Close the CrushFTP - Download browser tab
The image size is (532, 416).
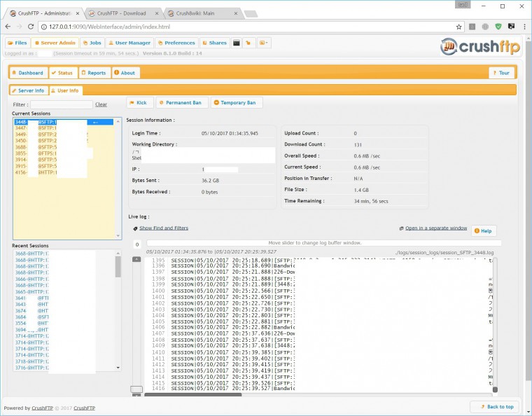pyautogui.click(x=157, y=13)
